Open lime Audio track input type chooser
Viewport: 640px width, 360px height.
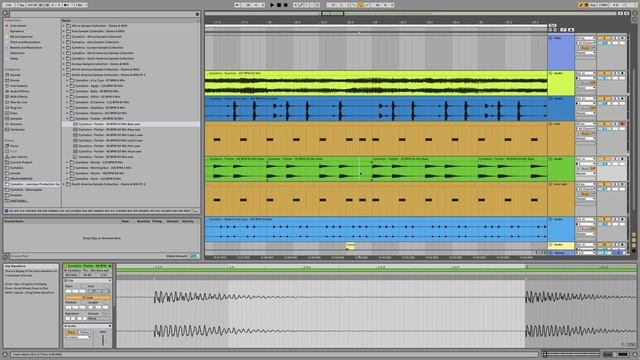[586, 73]
